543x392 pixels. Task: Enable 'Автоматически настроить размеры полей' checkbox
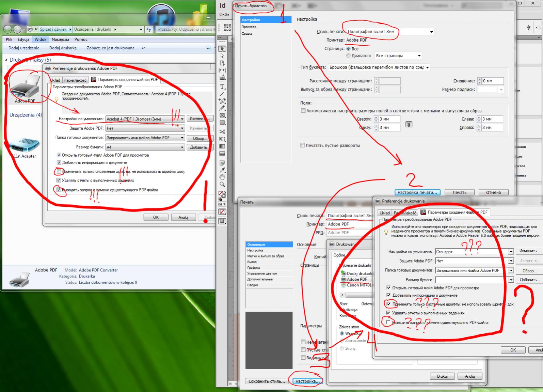303,111
